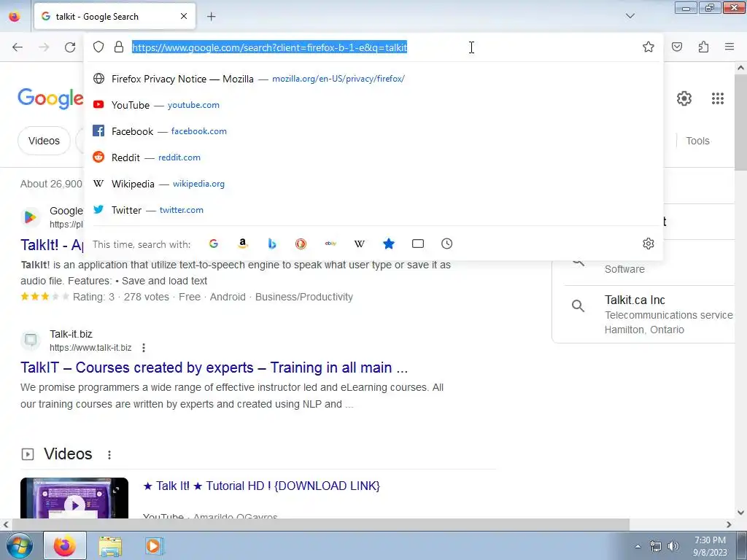
Task: Choose Reddit suggestion in dropdown
Action: pos(373,157)
